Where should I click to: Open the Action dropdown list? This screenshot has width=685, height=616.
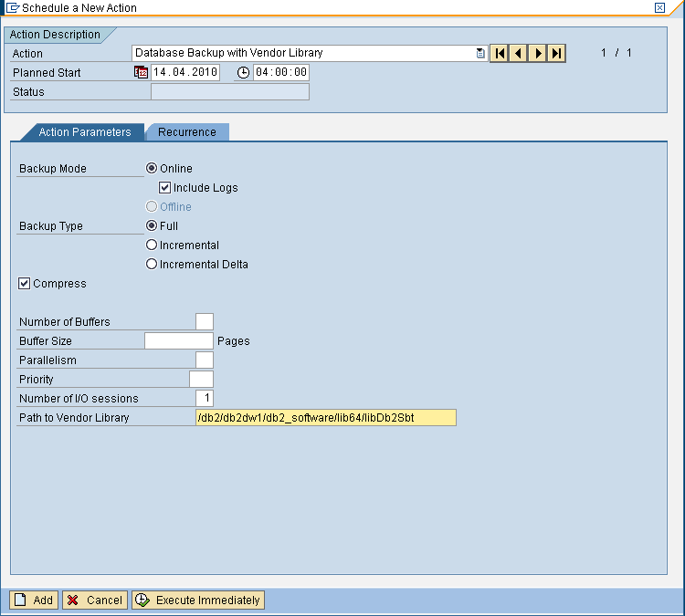click(x=480, y=54)
